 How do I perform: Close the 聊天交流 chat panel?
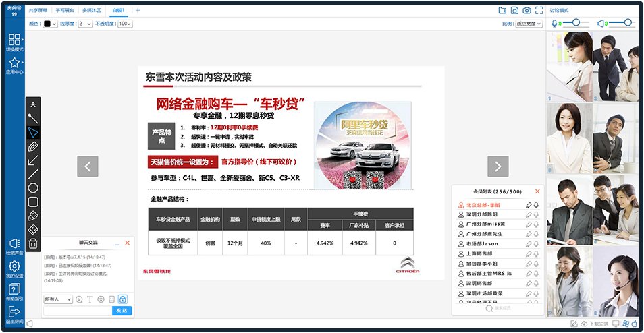(x=128, y=243)
